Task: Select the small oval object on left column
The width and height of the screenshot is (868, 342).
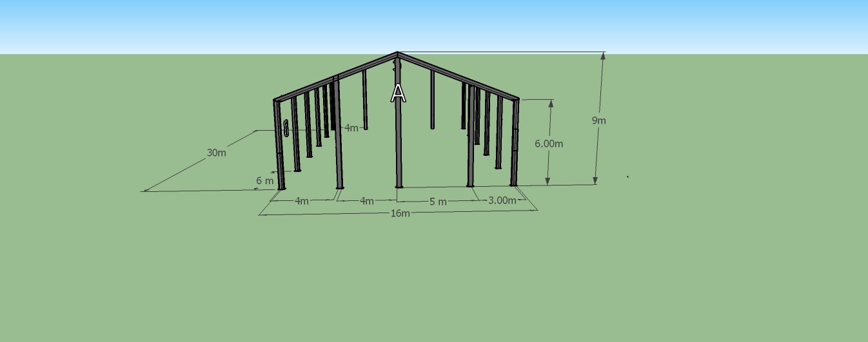Action: click(286, 128)
